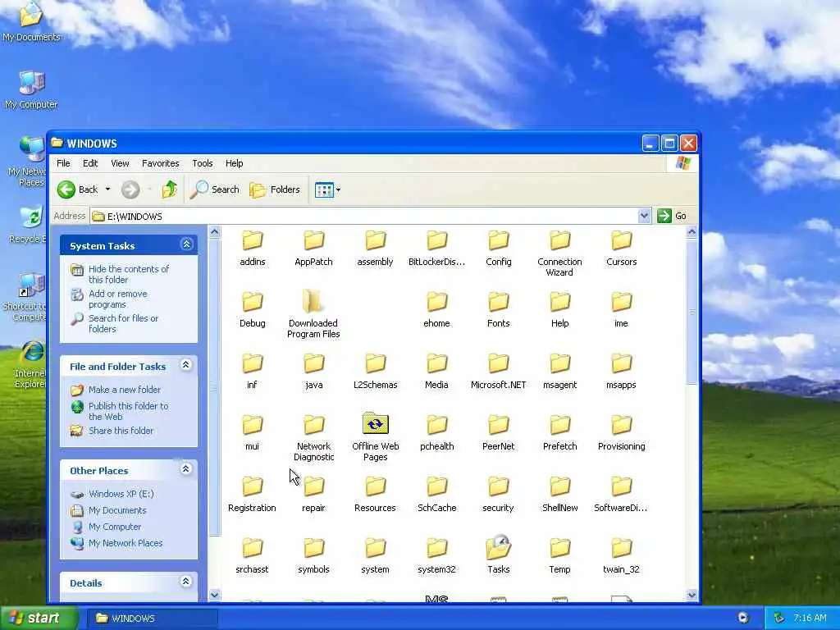The height and width of the screenshot is (630, 840).
Task: Open My Computer in Other Places
Action: click(115, 527)
